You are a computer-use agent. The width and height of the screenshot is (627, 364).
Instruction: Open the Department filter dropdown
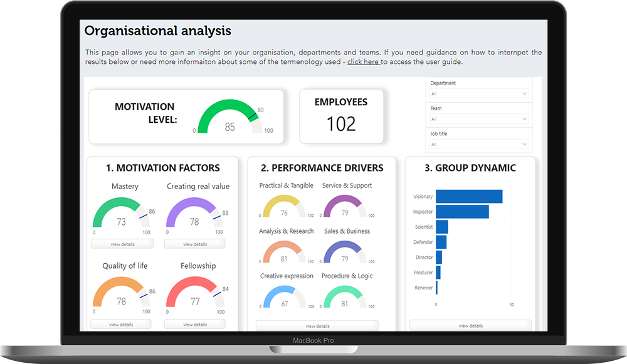pyautogui.click(x=478, y=93)
